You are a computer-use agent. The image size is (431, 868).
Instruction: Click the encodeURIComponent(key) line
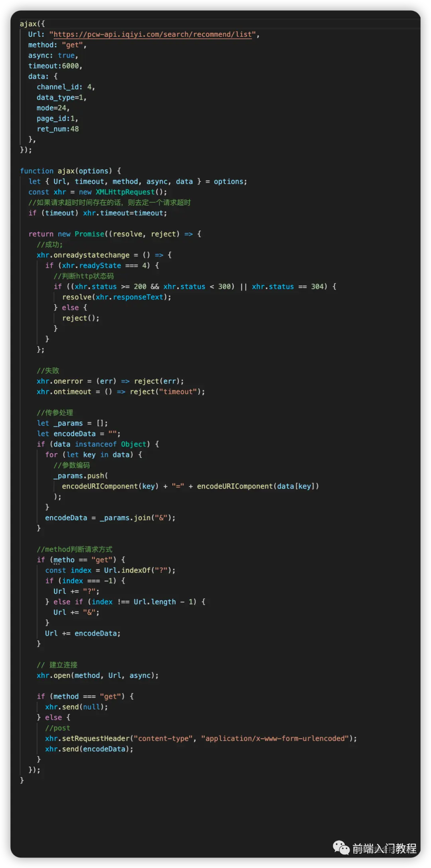click(190, 486)
